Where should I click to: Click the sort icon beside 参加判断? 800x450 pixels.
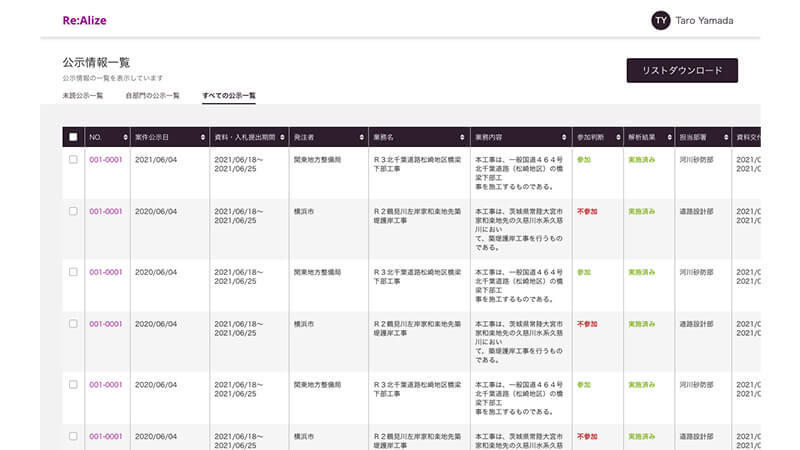[618, 137]
